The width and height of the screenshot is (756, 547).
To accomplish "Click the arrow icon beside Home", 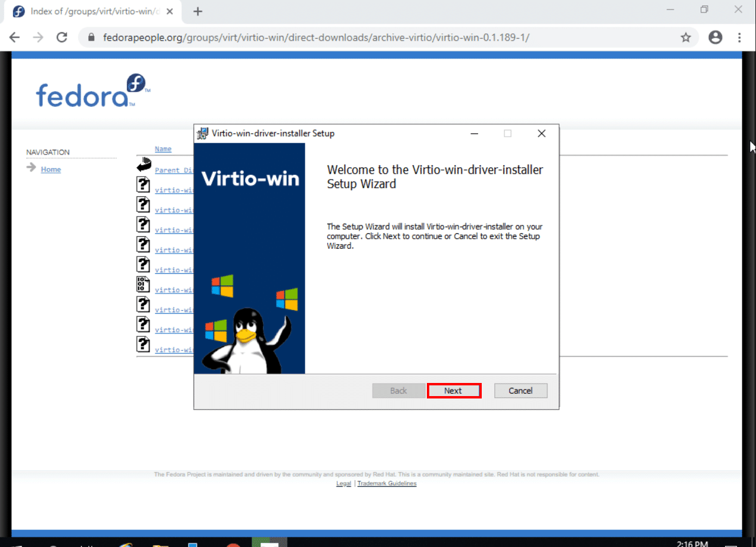I will [x=31, y=168].
